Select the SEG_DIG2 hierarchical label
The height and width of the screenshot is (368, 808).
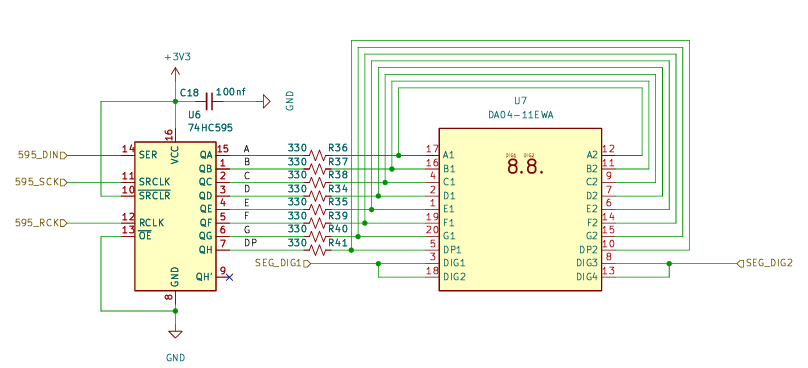tap(765, 263)
